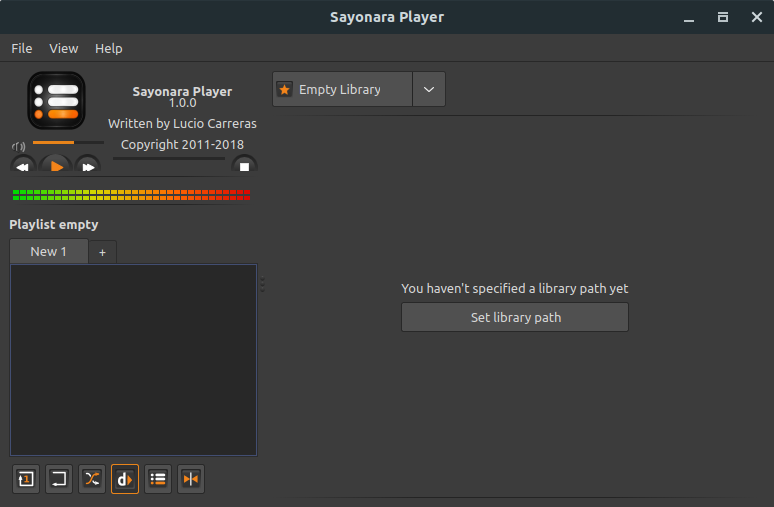Click the Sayonara Player logo cover image

pyautogui.click(x=56, y=100)
